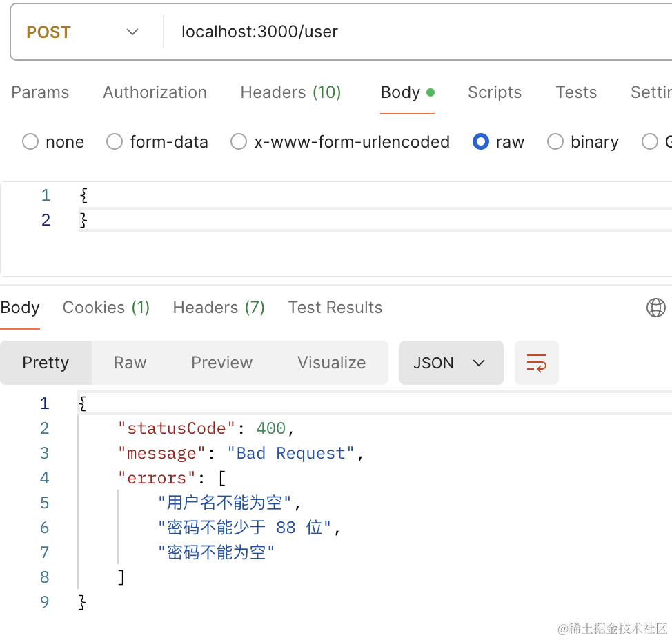This screenshot has height=640, width=672.
Task: Open response Headers (7) tab
Action: 219,308
